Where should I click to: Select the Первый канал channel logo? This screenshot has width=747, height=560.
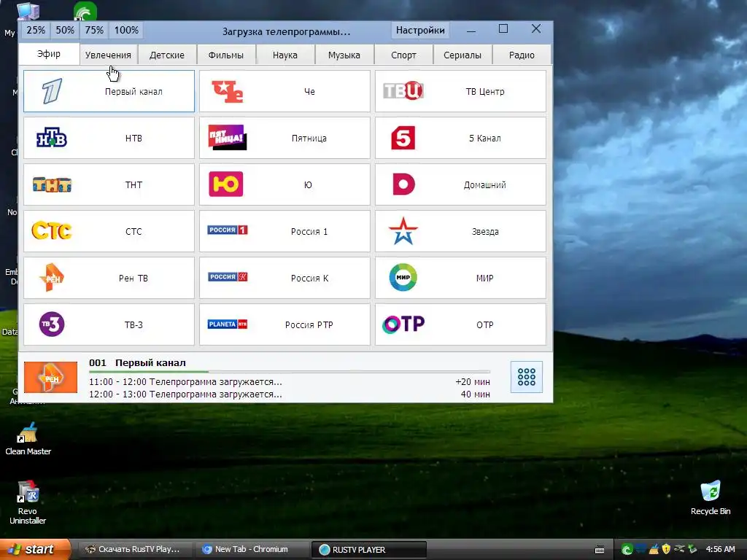pyautogui.click(x=52, y=91)
